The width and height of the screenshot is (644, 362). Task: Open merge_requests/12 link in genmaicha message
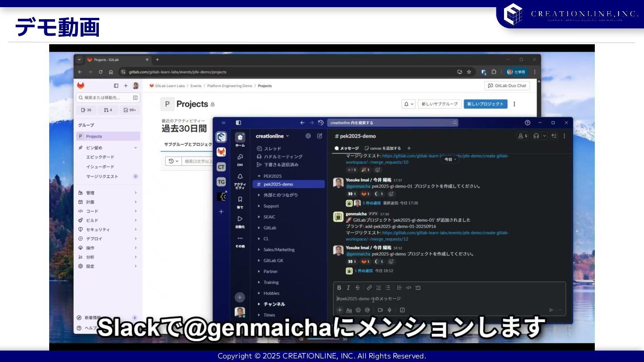point(427,236)
